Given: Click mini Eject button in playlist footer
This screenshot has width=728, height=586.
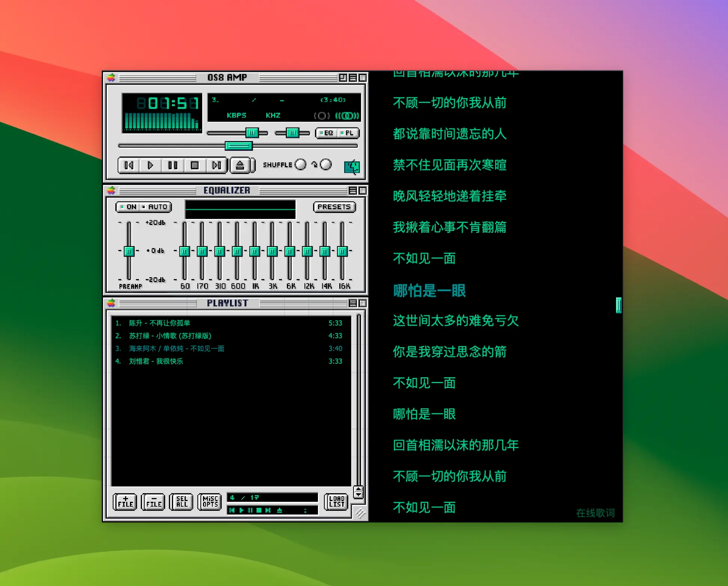Looking at the screenshot, I should (280, 510).
